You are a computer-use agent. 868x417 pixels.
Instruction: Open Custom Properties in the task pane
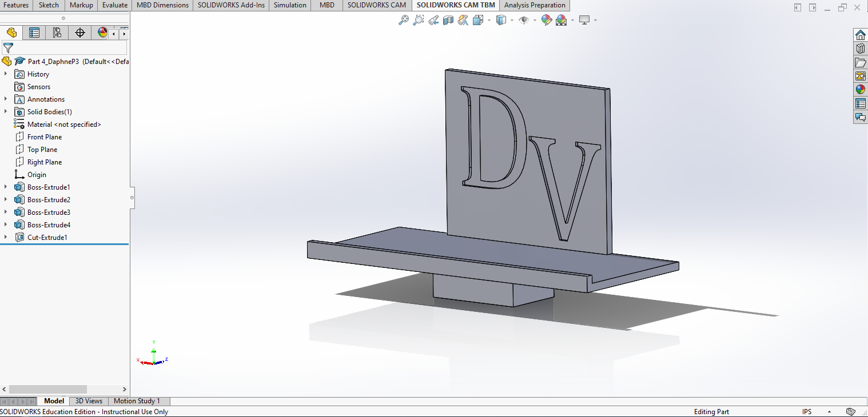coord(860,104)
